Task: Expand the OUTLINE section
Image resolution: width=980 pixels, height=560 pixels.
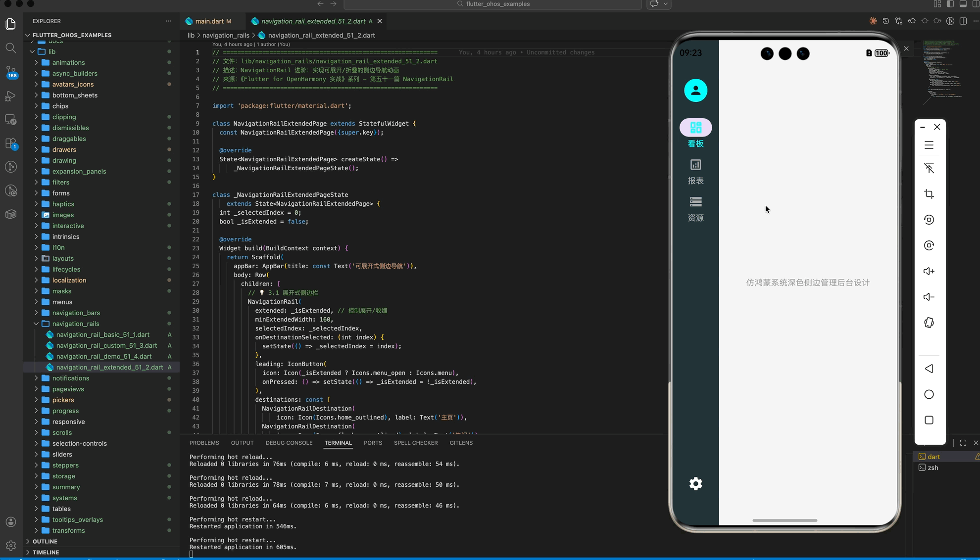Action: [45, 541]
